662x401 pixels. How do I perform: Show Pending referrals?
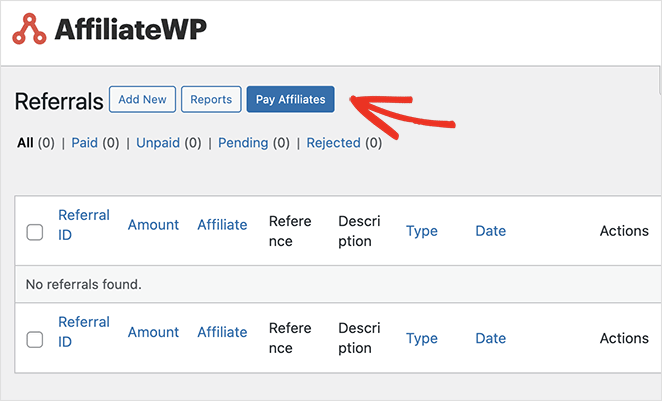click(243, 143)
